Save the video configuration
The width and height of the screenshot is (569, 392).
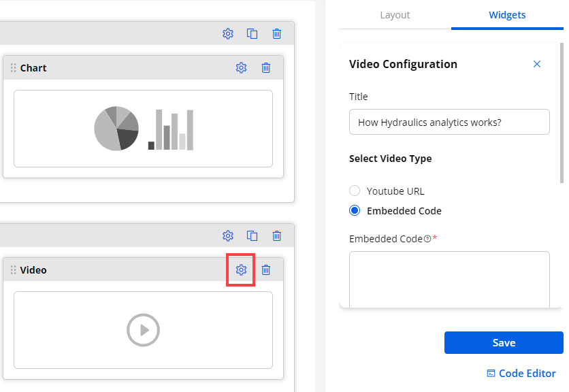pos(504,343)
